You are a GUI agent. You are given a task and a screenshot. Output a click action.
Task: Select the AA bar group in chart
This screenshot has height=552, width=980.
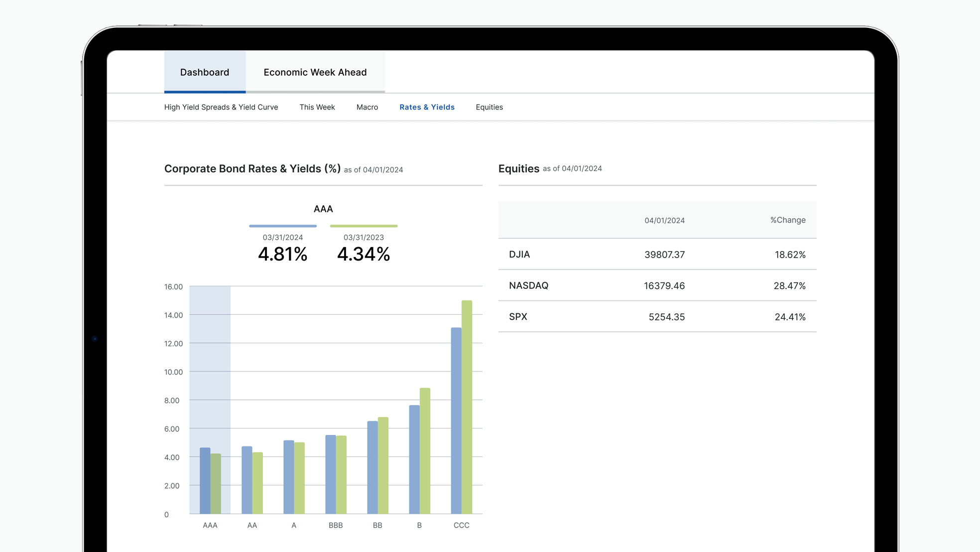tap(252, 481)
